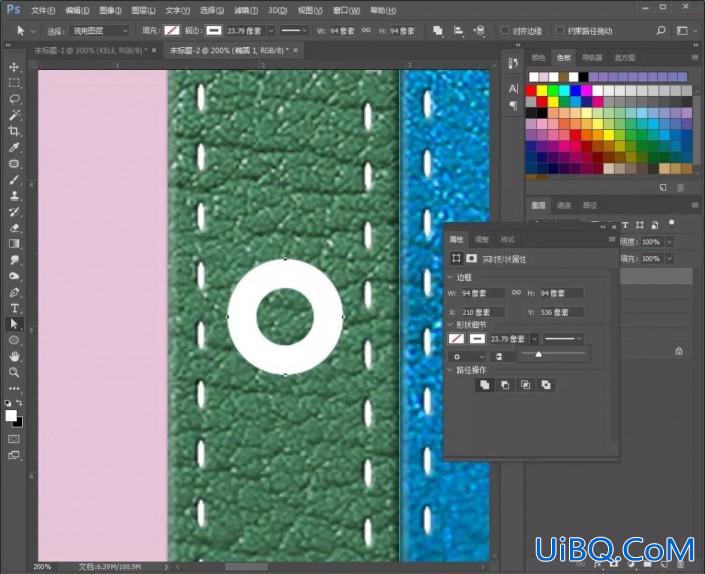Select the Path Selection arrow tool
Screen dimensions: 705x574
point(14,324)
